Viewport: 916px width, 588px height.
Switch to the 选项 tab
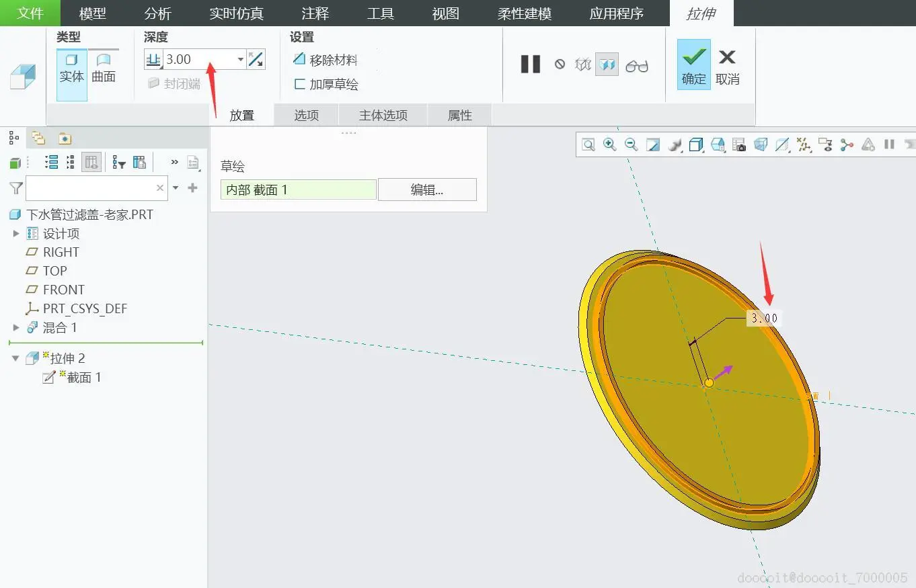click(x=307, y=115)
